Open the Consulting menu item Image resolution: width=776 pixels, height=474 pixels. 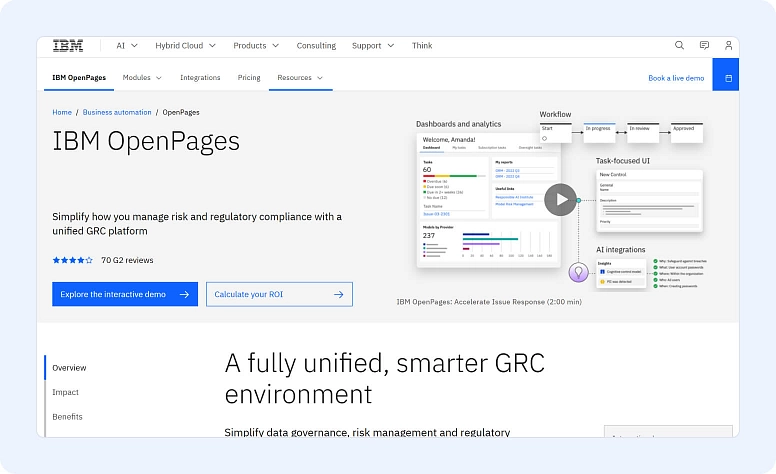tap(316, 46)
